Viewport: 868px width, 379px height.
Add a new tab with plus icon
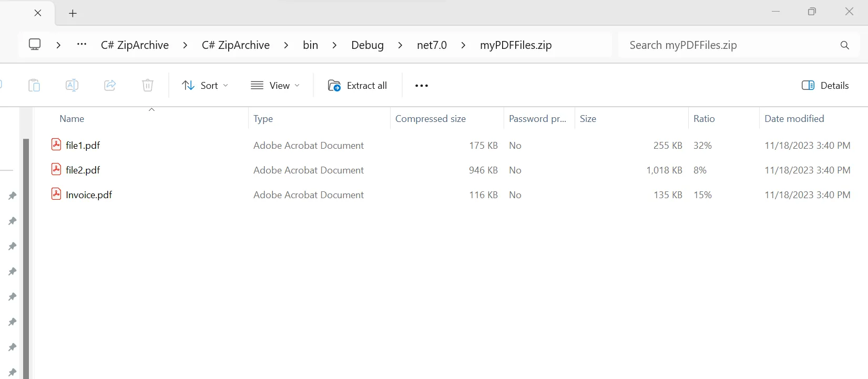[73, 13]
